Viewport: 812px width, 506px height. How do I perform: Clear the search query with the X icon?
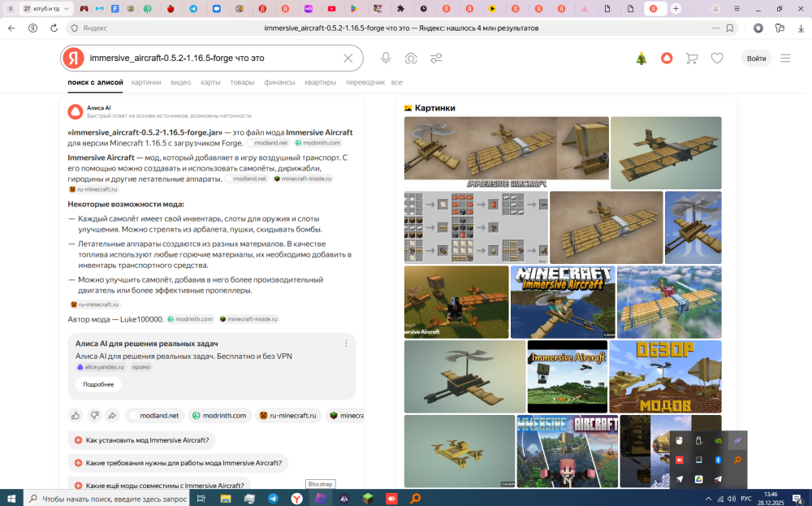coord(348,58)
